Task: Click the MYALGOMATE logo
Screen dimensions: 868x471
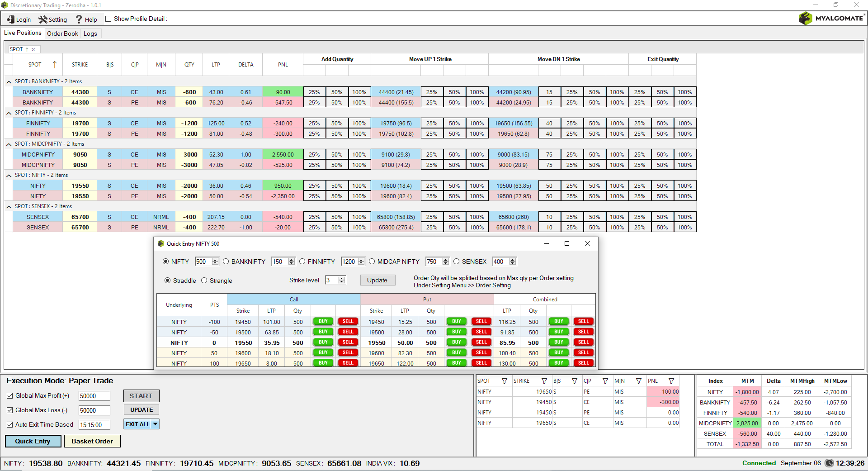Action: (831, 19)
